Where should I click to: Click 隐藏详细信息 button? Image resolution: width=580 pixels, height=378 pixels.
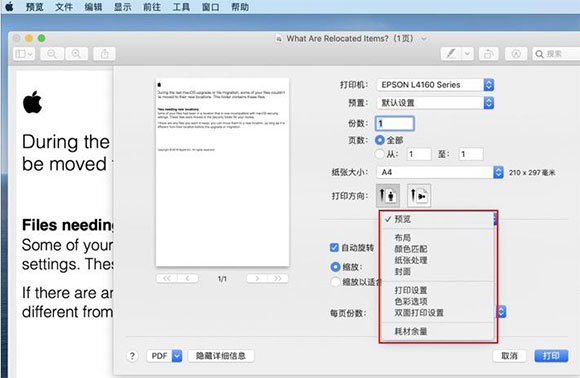[x=221, y=356]
